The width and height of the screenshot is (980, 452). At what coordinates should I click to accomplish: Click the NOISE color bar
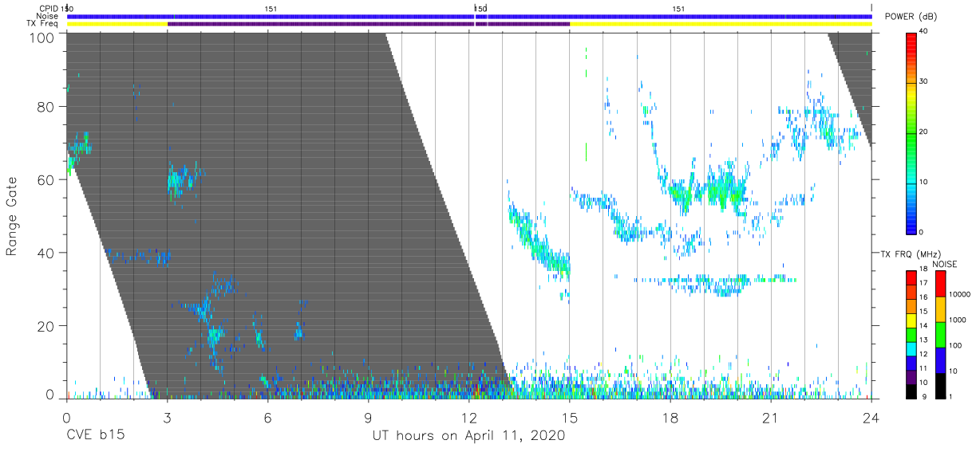click(x=940, y=333)
